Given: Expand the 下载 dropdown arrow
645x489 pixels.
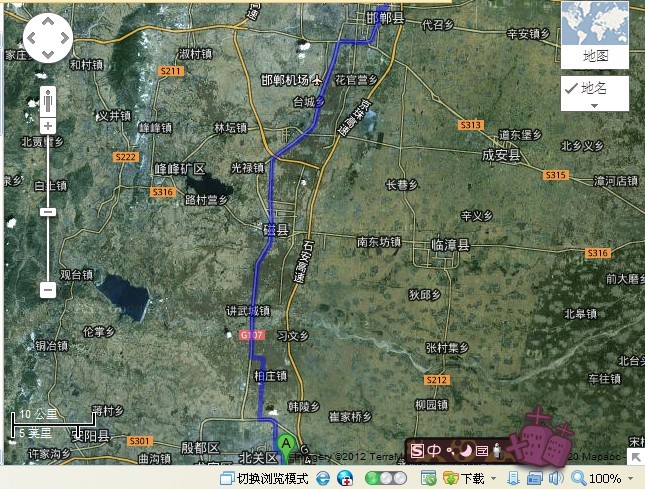Looking at the screenshot, I should pyautogui.click(x=494, y=478).
